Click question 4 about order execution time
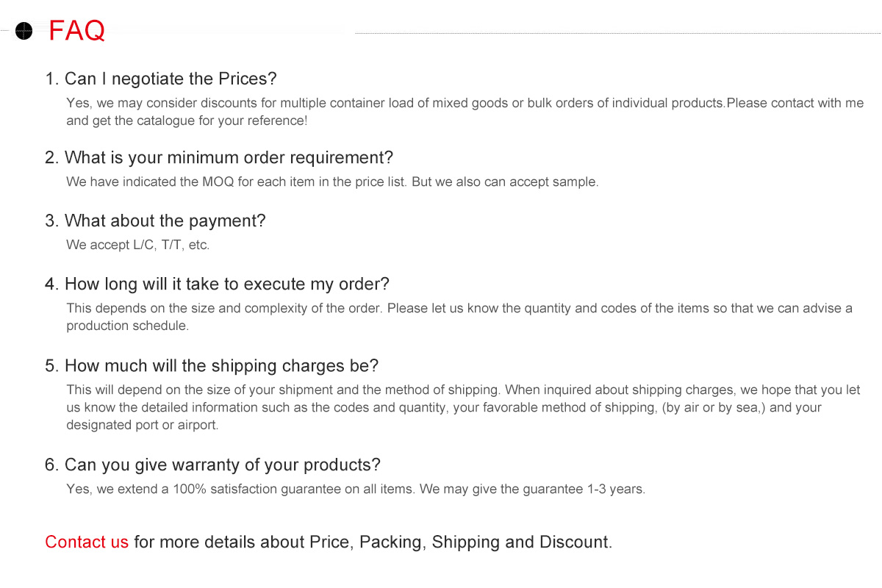This screenshot has height=588, width=882. pyautogui.click(x=217, y=284)
